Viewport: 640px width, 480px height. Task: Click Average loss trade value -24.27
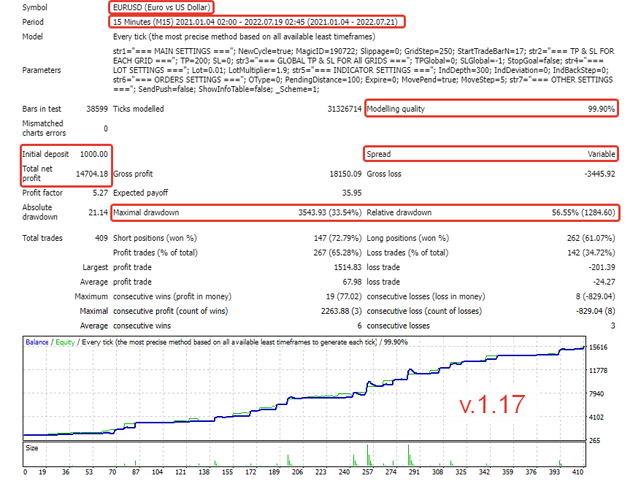(x=604, y=282)
